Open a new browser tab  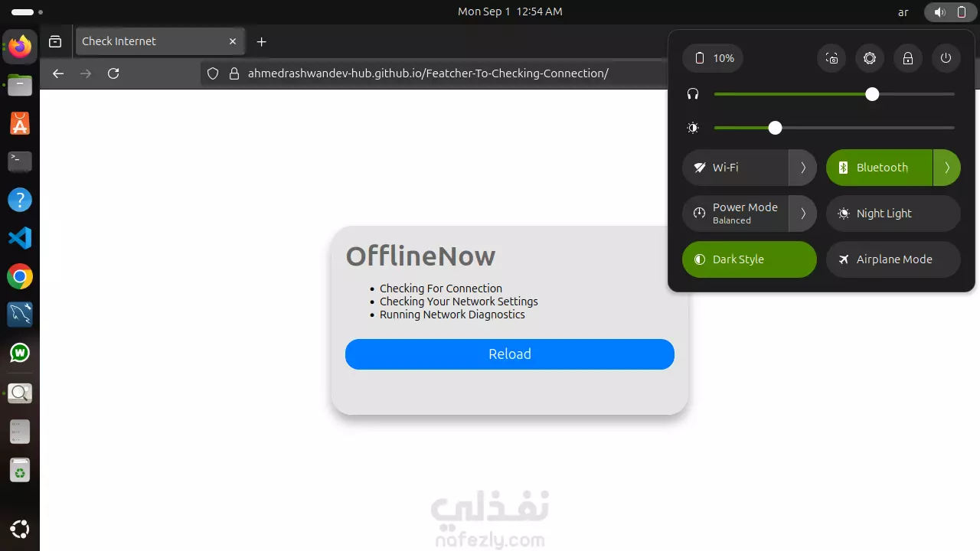262,41
